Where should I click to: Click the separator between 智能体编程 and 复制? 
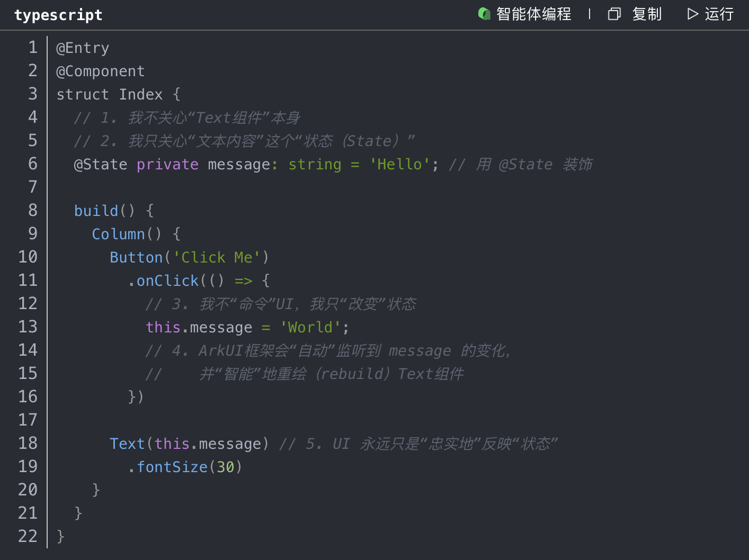589,14
